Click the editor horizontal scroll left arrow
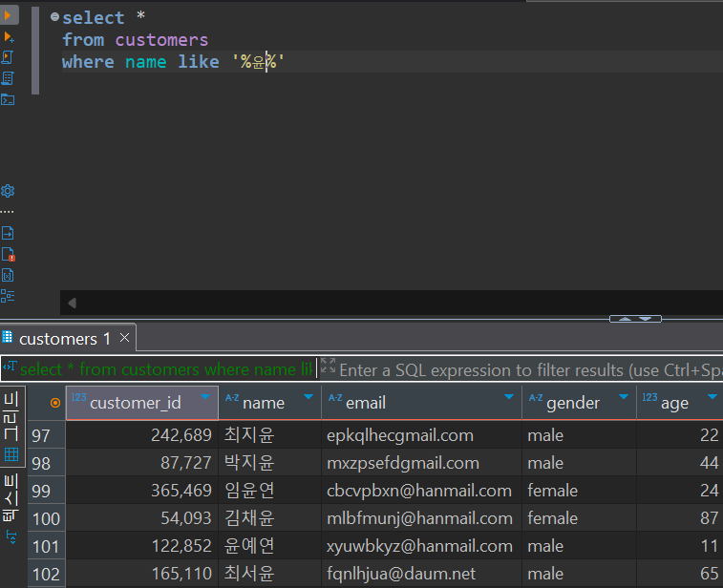This screenshot has height=588, width=723. tap(72, 304)
